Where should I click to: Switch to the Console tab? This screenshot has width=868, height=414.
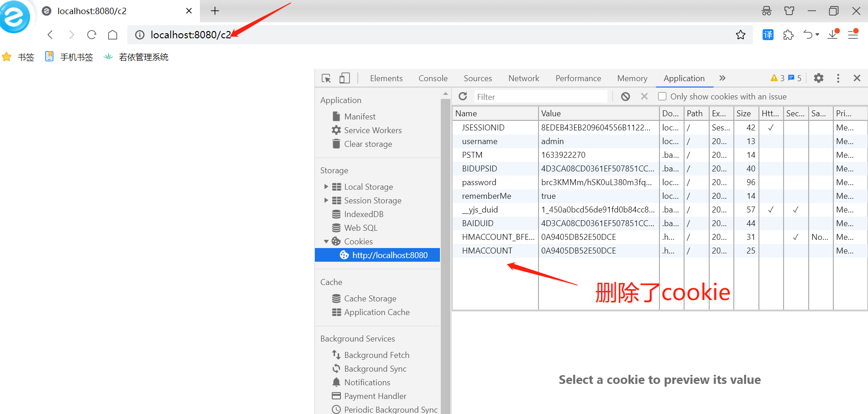433,78
